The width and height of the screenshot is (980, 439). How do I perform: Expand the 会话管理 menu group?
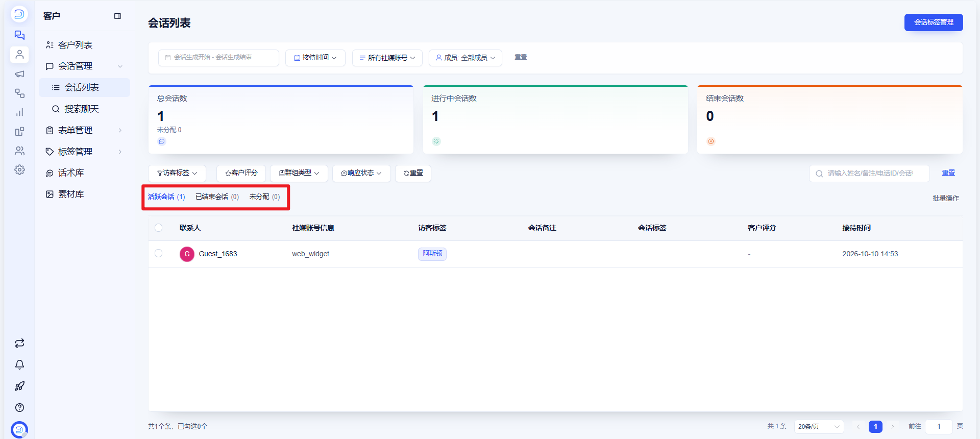[84, 66]
